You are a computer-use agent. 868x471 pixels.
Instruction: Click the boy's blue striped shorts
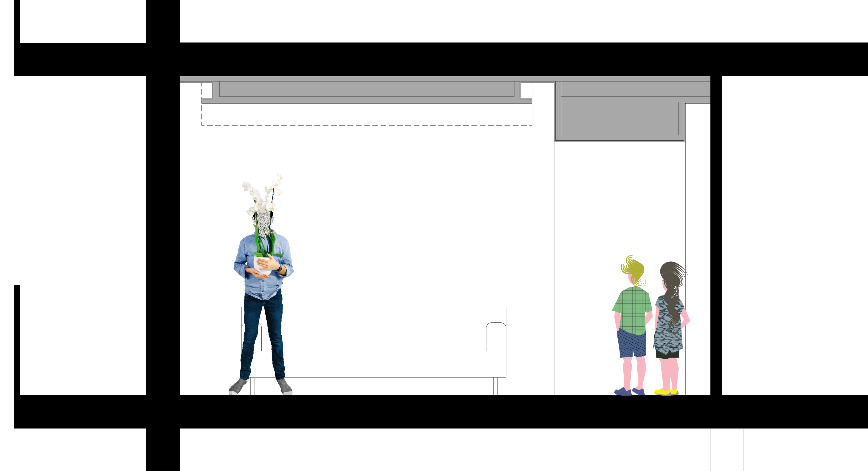pyautogui.click(x=631, y=344)
